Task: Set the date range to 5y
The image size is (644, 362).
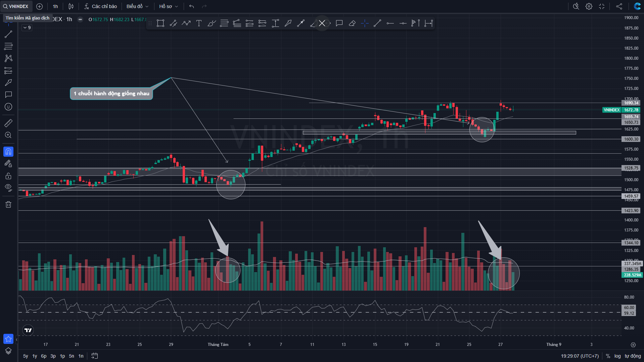Action: click(26, 356)
